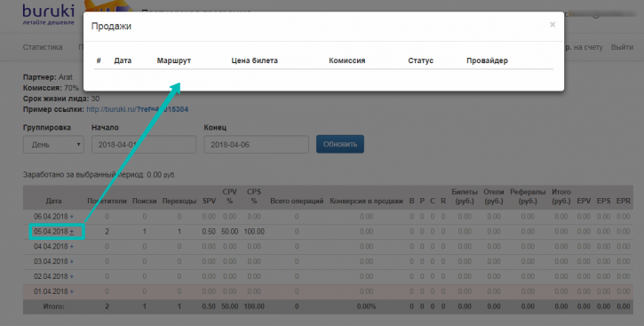Click the Комиссия column header in modal
Viewport: 644px width, 326px height.
[x=347, y=60]
